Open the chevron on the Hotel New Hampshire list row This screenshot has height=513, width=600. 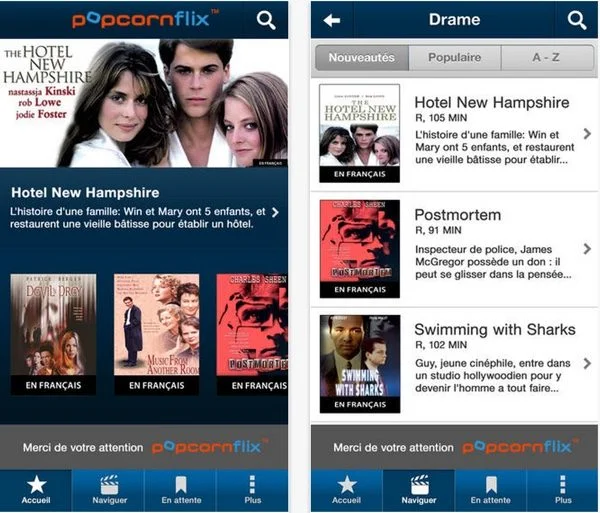coord(587,134)
